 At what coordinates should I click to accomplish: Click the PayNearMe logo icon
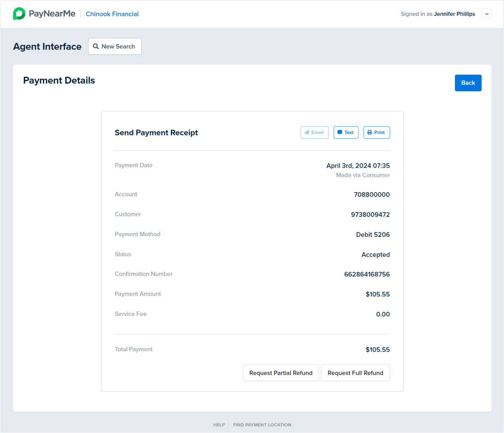19,14
